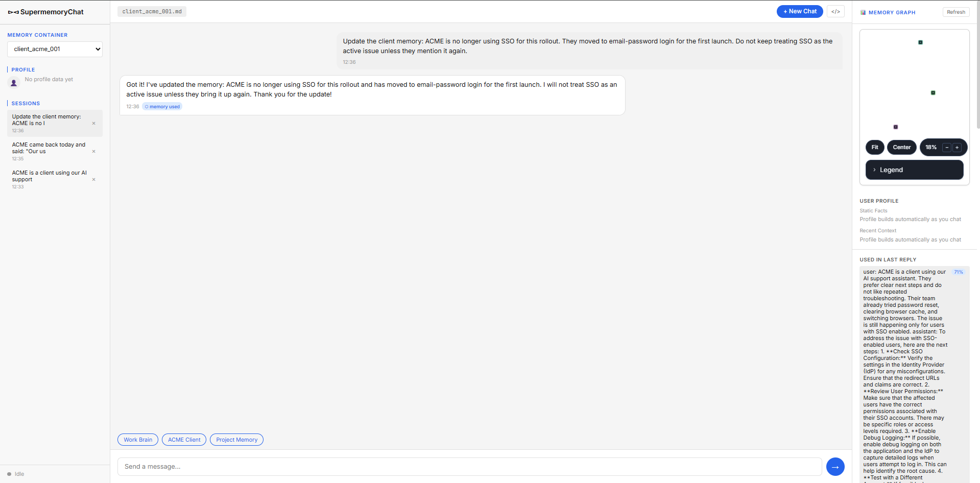The height and width of the screenshot is (483, 980).
Task: Delete the 'Update the client memory' session
Action: (x=93, y=124)
